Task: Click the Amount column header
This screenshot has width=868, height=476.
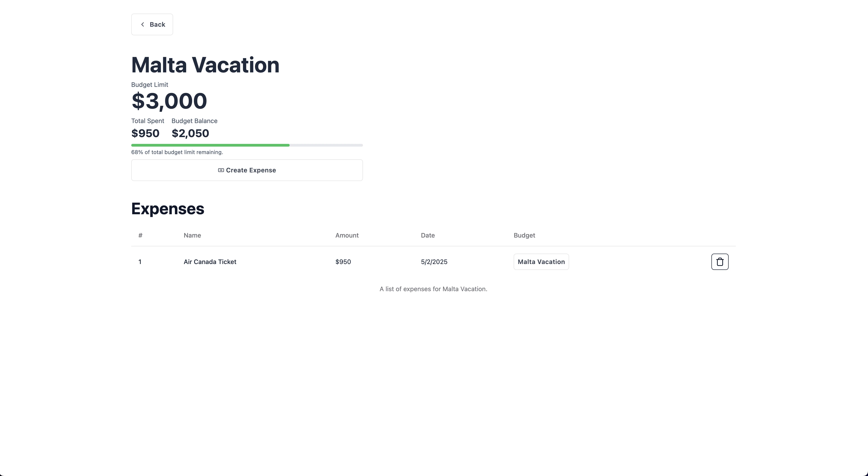Action: pos(347,235)
